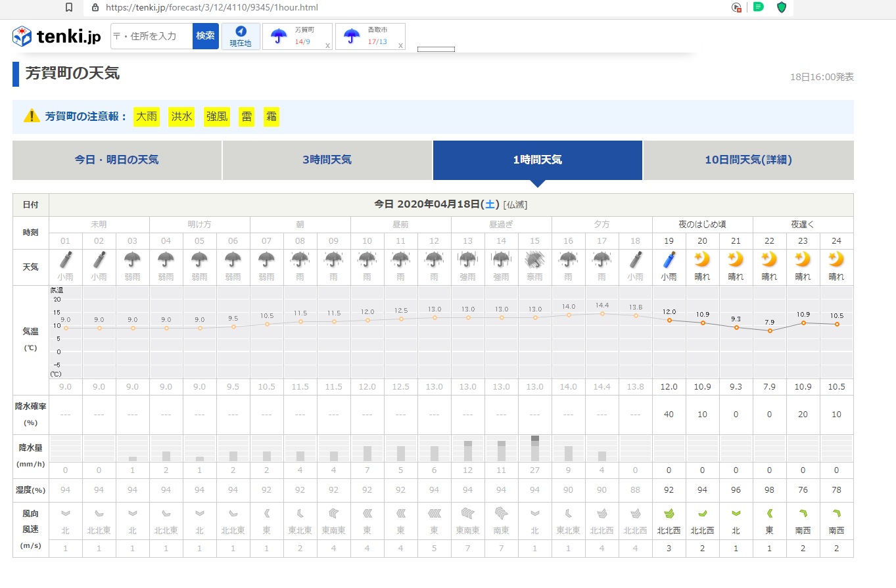
Task: Click the 大雨 warning label
Action: [147, 117]
